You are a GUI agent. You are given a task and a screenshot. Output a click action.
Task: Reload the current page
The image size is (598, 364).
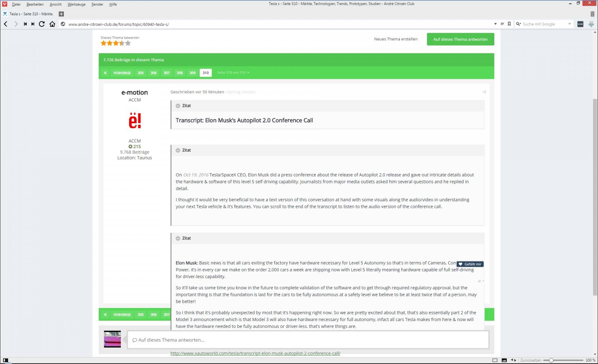point(42,24)
